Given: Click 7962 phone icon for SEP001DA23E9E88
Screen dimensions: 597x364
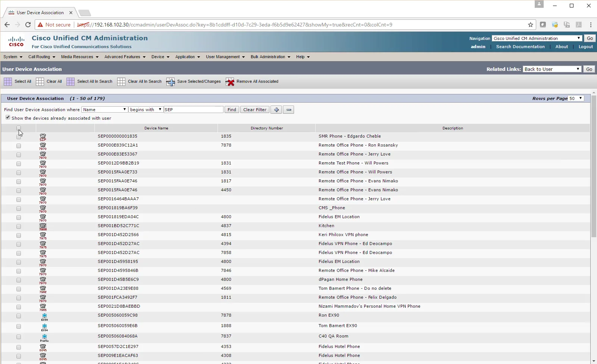Looking at the screenshot, I should click(43, 289).
